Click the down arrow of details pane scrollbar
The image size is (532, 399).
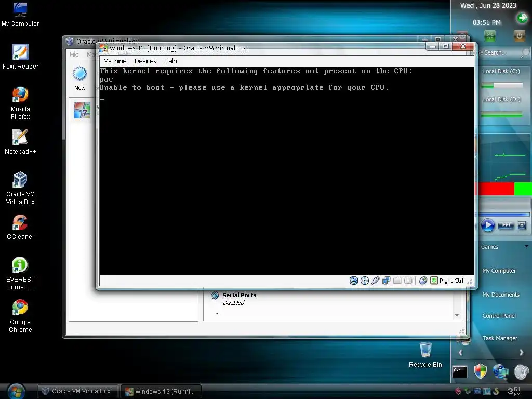(x=457, y=315)
